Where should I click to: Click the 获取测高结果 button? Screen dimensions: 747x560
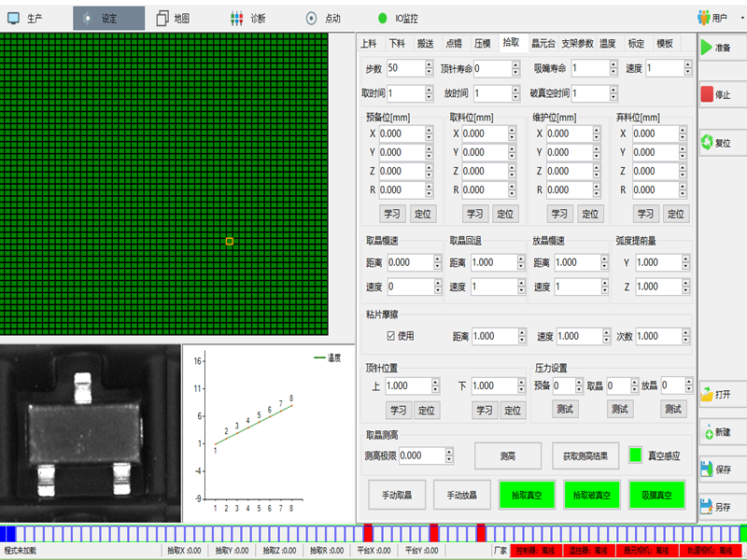tap(585, 455)
